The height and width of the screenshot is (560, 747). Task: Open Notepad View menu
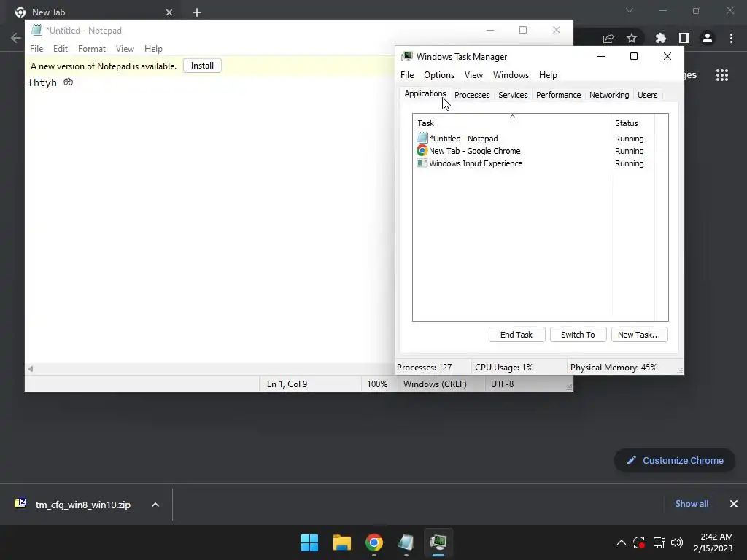pyautogui.click(x=125, y=49)
